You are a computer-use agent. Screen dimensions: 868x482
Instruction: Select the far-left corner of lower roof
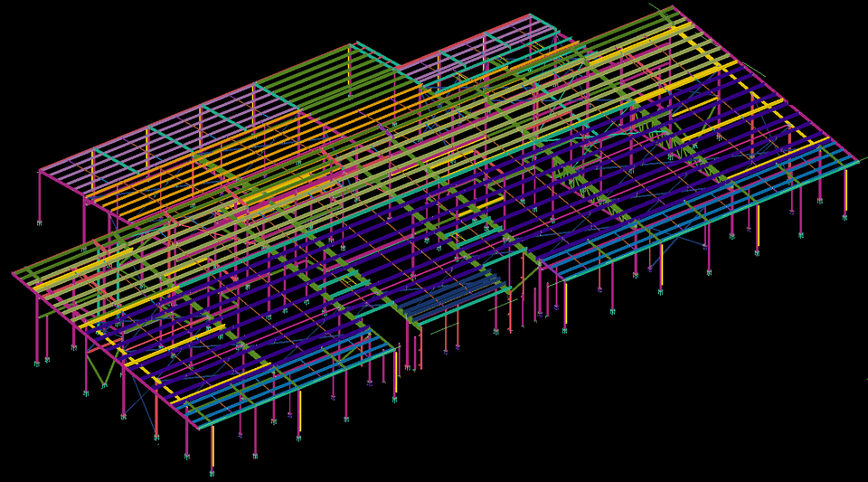coord(14,272)
